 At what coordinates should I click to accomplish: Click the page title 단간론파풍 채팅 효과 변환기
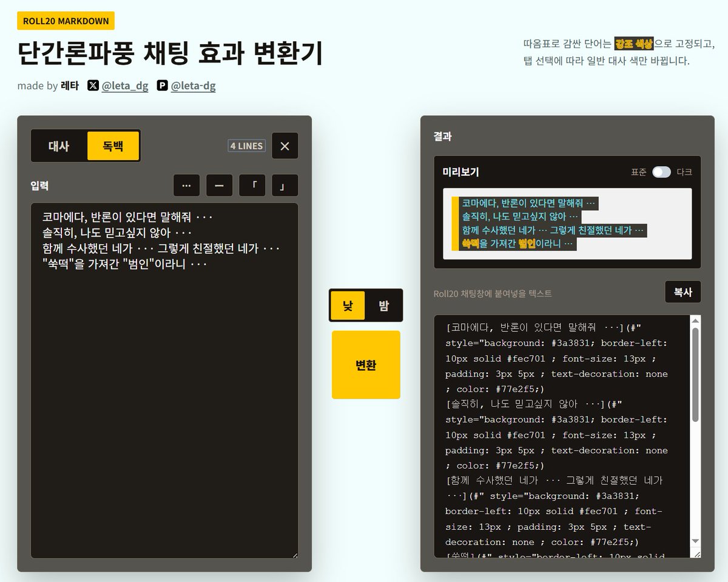coord(170,53)
